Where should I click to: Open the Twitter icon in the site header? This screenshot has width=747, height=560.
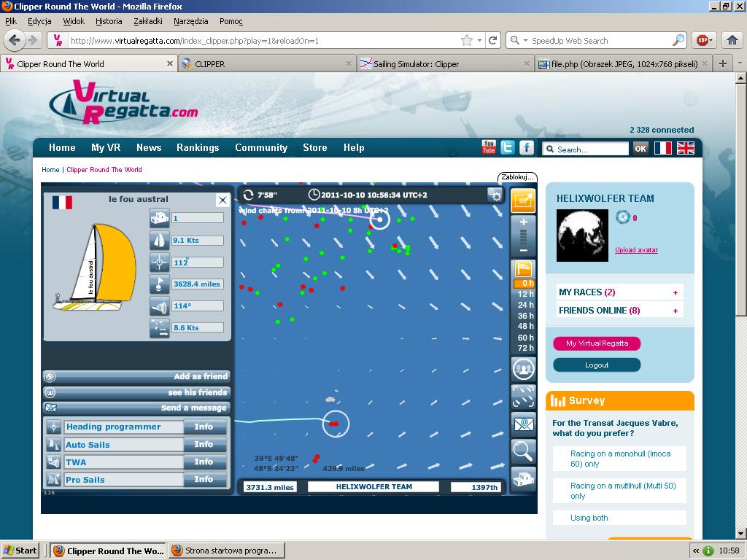tap(508, 147)
